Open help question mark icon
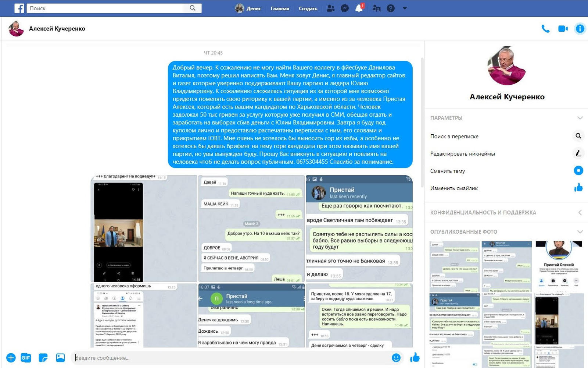 pyautogui.click(x=391, y=8)
